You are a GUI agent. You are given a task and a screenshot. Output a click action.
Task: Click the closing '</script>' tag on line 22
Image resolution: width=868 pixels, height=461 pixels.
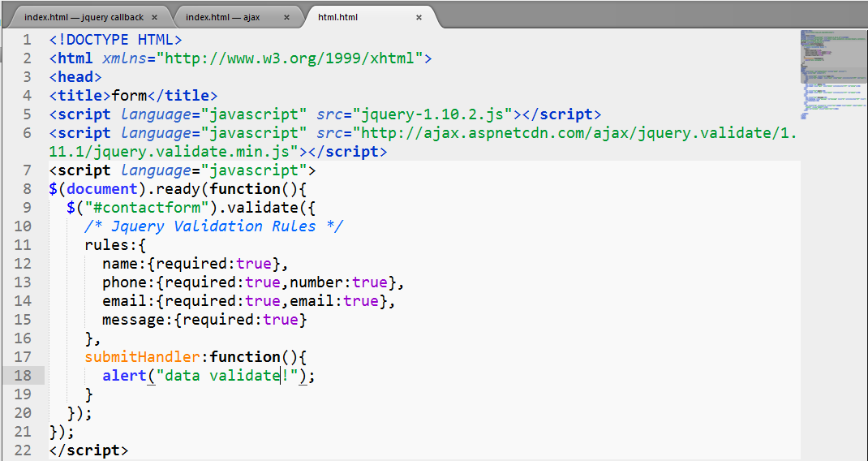[x=88, y=450]
